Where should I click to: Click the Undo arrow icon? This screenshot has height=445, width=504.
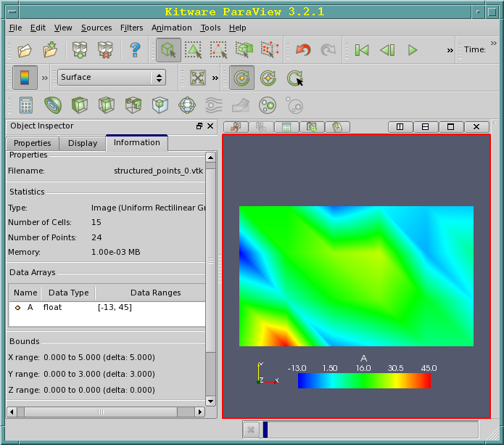click(x=303, y=50)
